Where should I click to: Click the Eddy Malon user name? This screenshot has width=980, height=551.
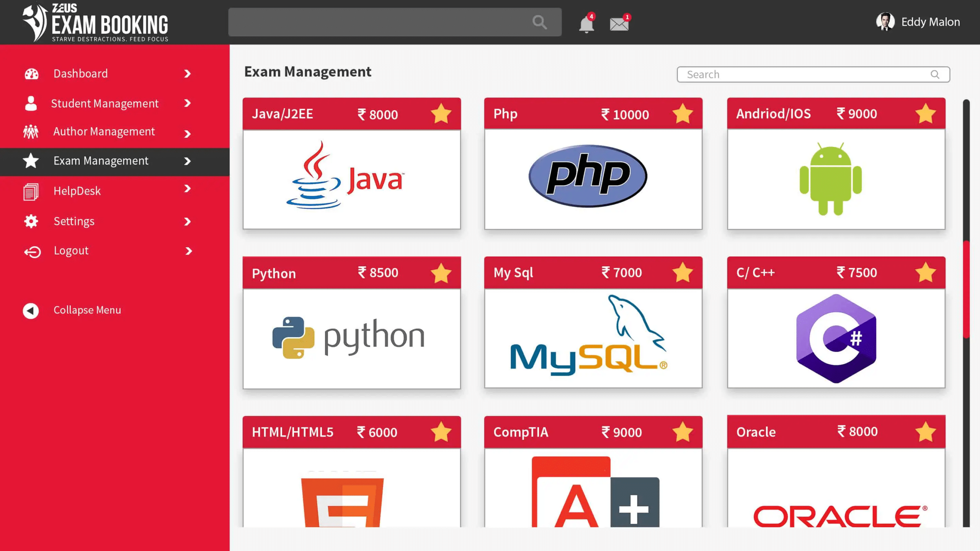[930, 22]
